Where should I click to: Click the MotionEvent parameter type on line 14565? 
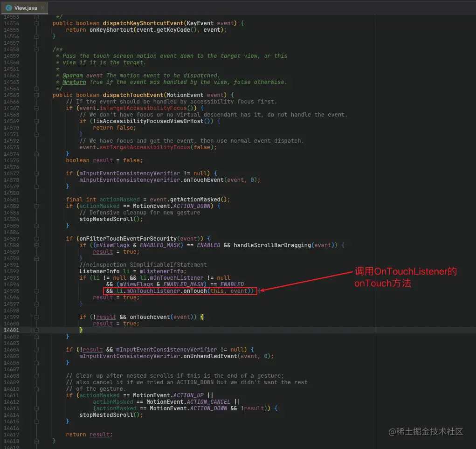click(185, 95)
